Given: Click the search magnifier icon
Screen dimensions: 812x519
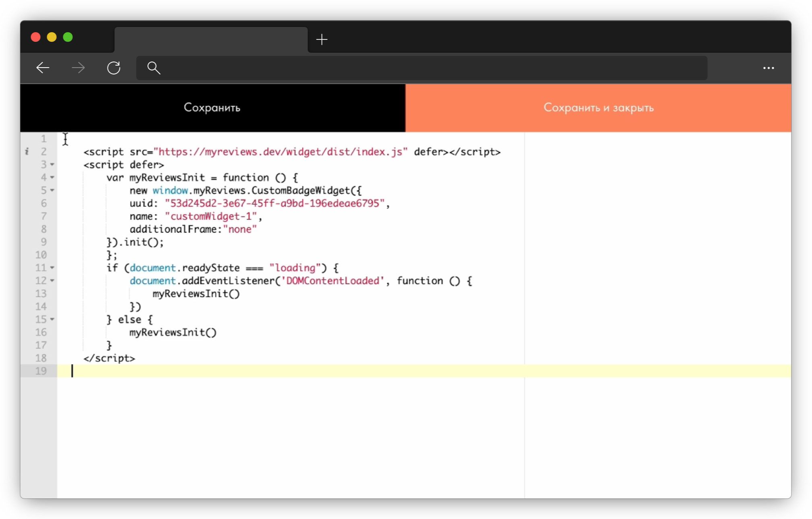Looking at the screenshot, I should (x=154, y=68).
